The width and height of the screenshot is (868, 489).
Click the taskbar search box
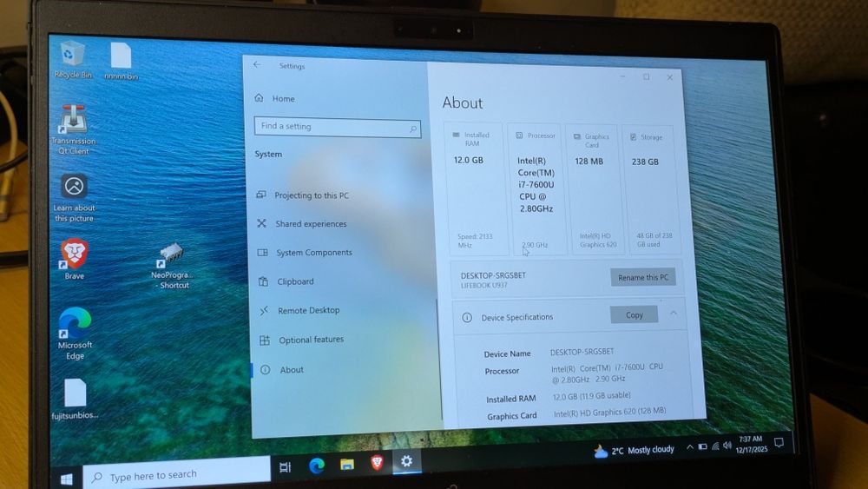pos(176,474)
